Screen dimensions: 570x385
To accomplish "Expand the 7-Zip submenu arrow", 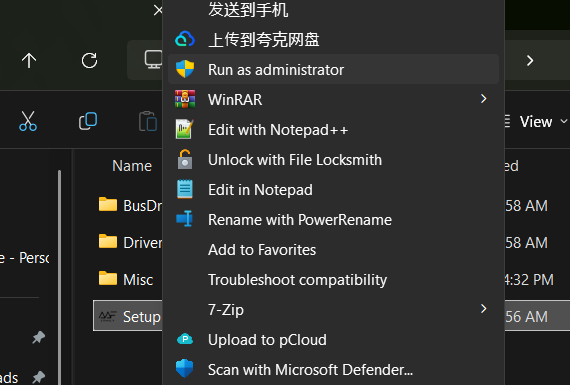I will pyautogui.click(x=483, y=309).
